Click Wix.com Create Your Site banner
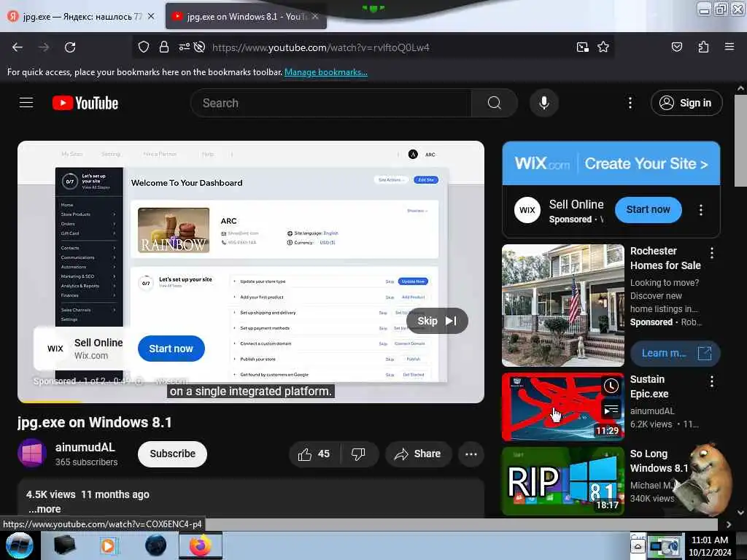 click(x=611, y=163)
